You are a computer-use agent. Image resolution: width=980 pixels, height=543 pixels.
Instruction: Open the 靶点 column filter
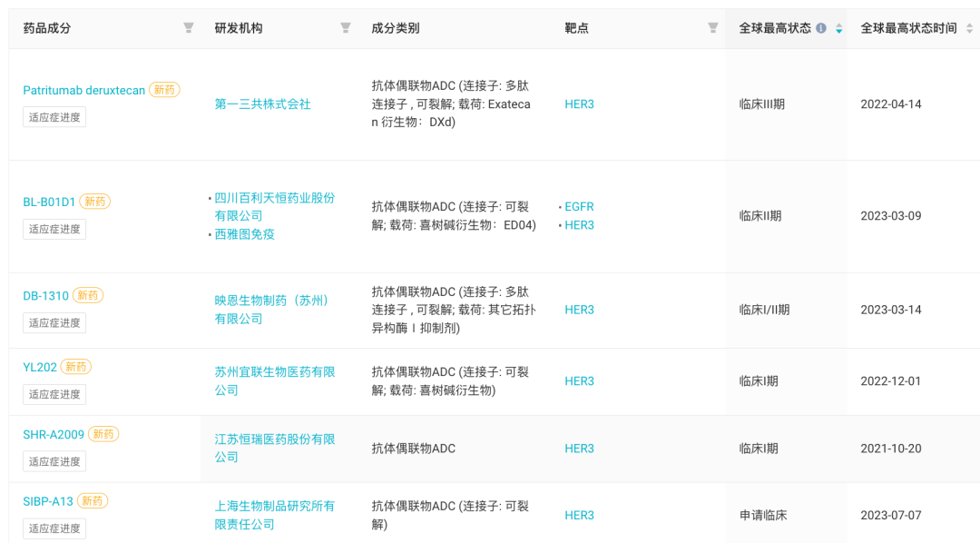pyautogui.click(x=712, y=27)
